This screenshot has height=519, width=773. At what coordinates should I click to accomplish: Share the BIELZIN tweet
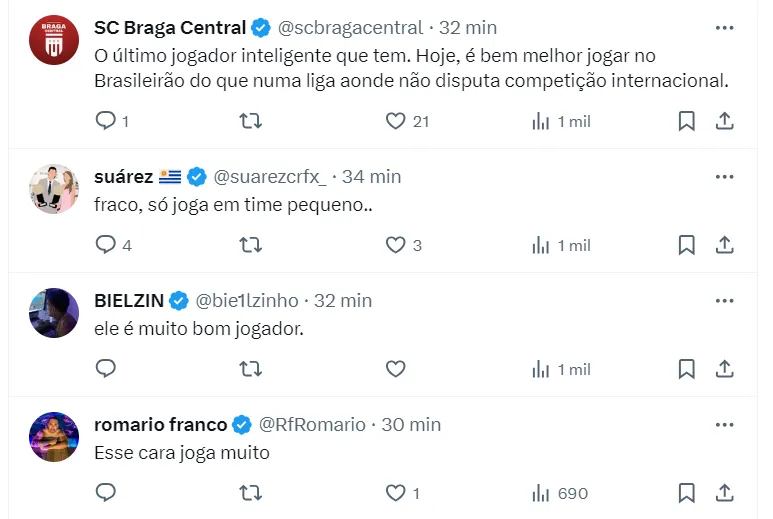tap(725, 369)
